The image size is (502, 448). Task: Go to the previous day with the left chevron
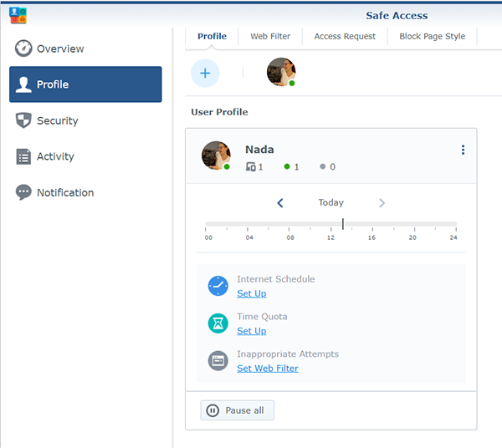[280, 203]
